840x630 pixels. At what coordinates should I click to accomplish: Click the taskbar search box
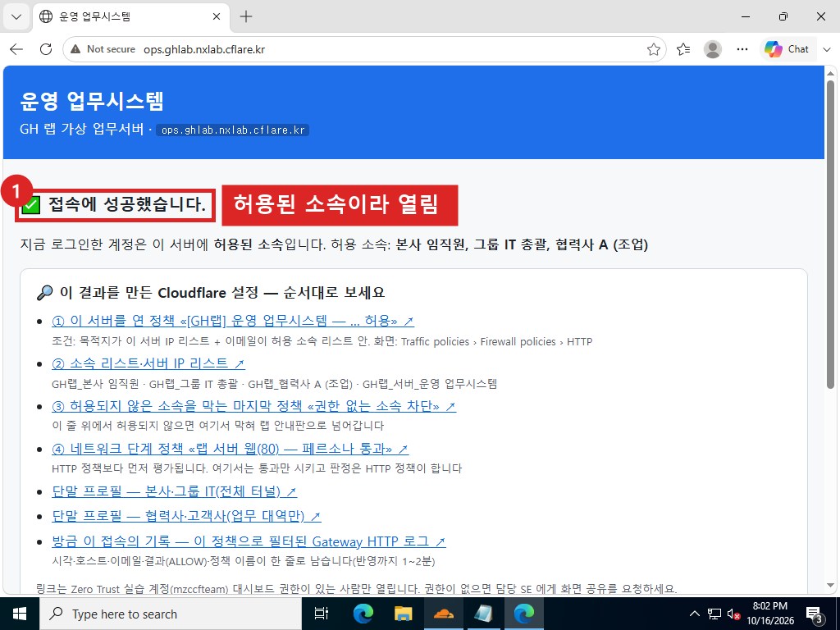pyautogui.click(x=171, y=614)
